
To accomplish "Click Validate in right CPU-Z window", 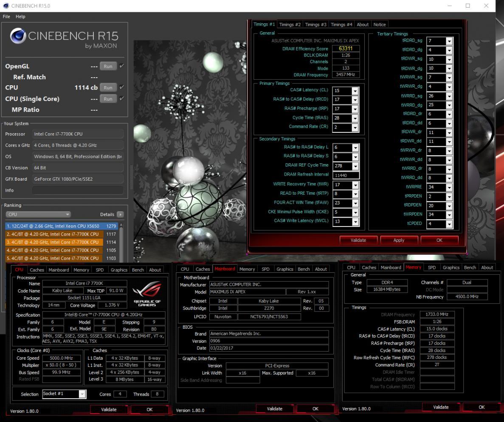I will tap(441, 407).
